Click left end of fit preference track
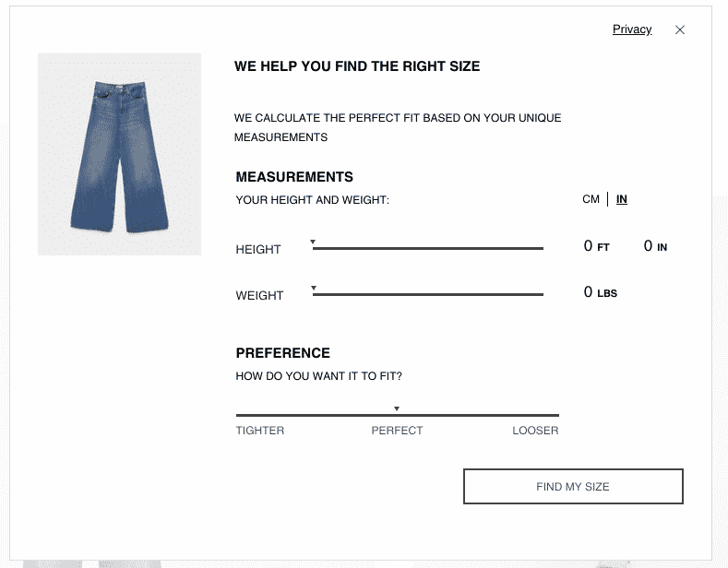This screenshot has width=728, height=568. (238, 415)
